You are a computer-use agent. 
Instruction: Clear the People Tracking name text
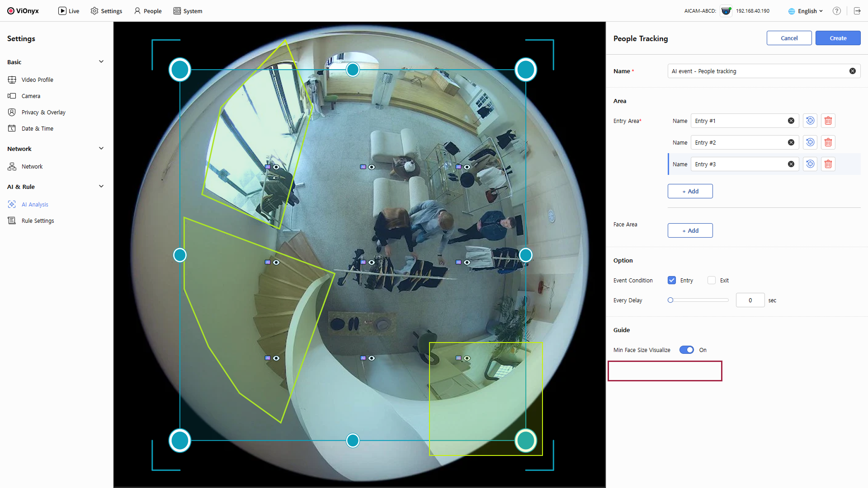coord(852,71)
